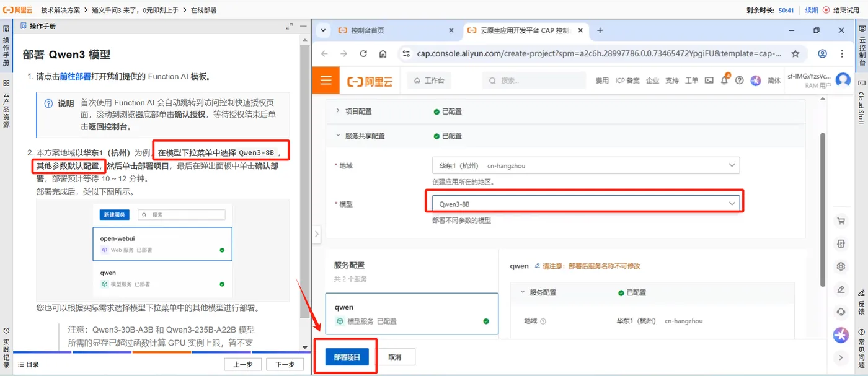Open the AI assistant icon in console header

755,81
